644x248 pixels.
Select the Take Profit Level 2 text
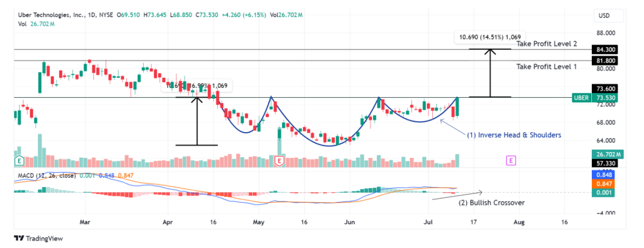coord(547,43)
